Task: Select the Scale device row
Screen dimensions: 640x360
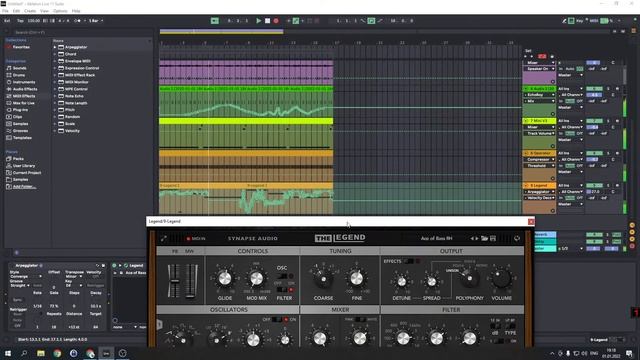Action: 101,124
